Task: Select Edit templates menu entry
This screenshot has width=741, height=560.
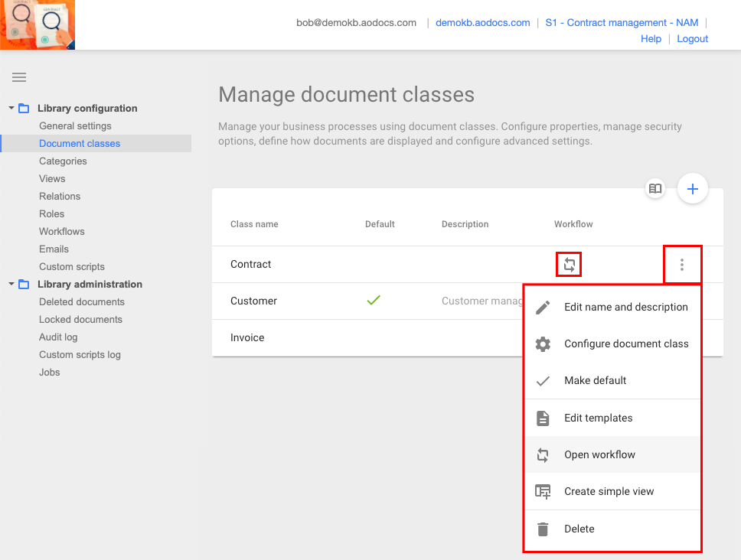Action: pos(598,418)
